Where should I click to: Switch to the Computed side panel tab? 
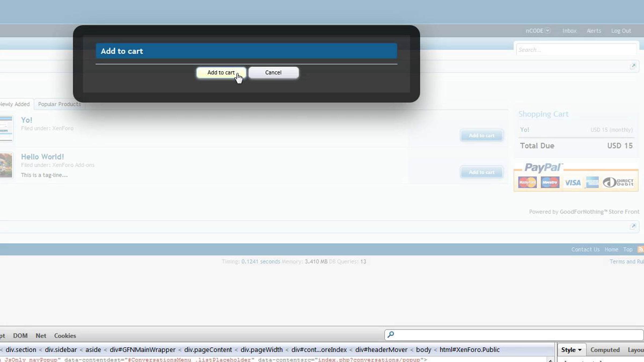[605, 350]
